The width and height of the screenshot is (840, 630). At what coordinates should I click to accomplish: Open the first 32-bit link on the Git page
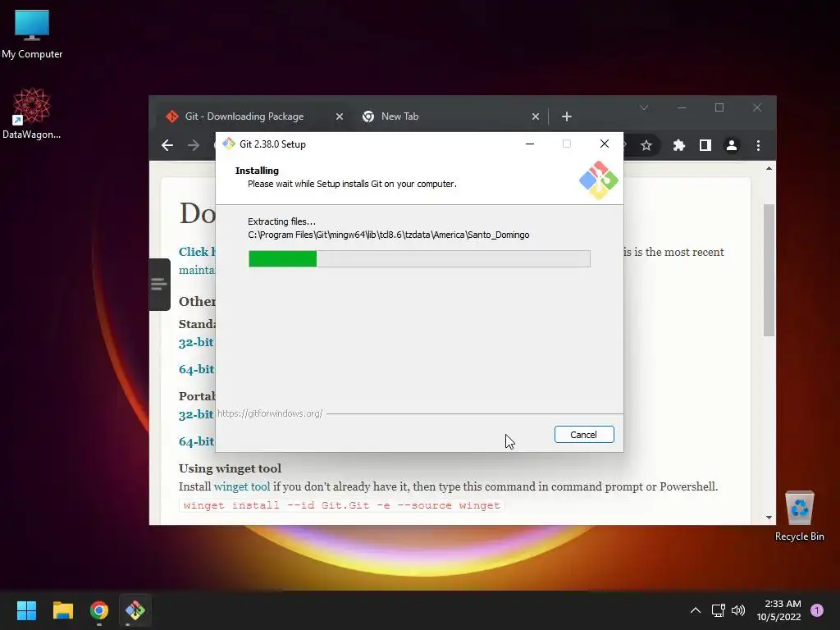[196, 342]
